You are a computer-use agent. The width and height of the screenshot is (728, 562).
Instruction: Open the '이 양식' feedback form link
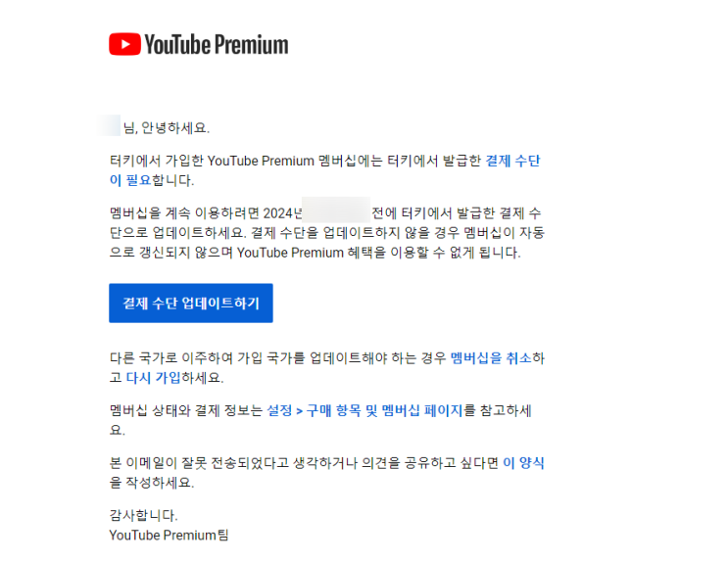tap(523, 463)
